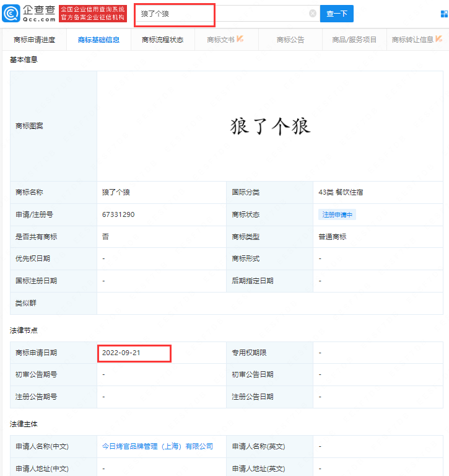Clear the search box with the X icon

coord(313,14)
